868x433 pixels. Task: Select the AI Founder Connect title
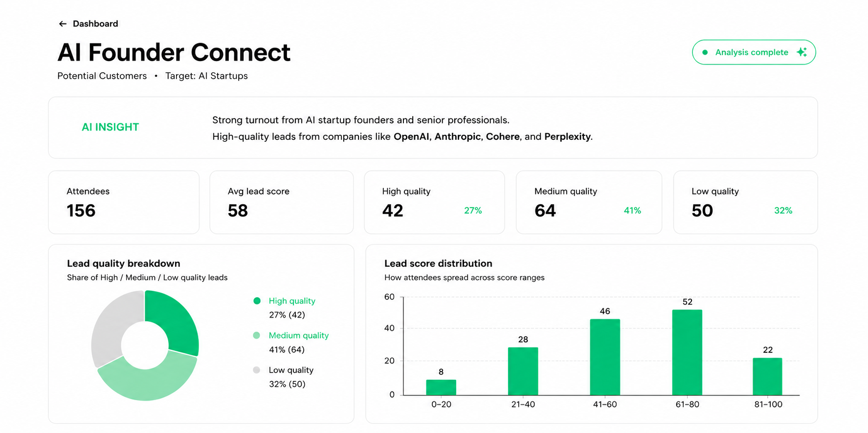point(174,52)
